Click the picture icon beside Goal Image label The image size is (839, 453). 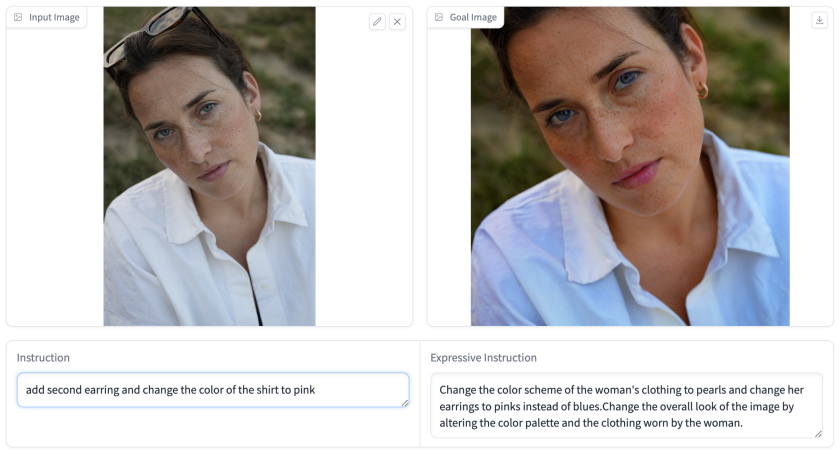click(439, 17)
